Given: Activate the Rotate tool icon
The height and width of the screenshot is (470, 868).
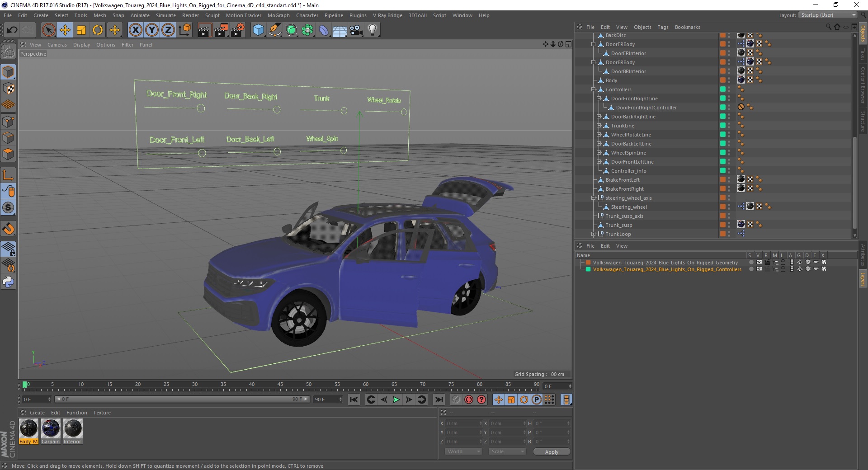Looking at the screenshot, I should [98, 30].
